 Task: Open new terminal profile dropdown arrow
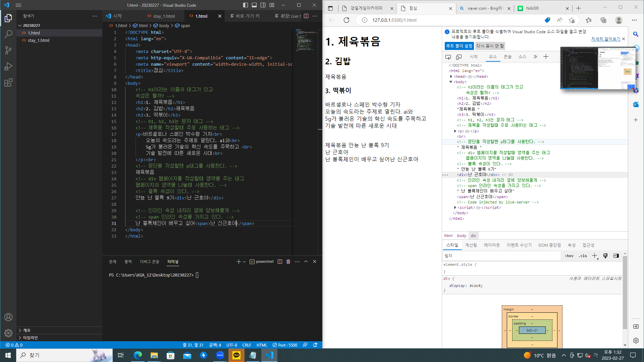pyautogui.click(x=244, y=261)
